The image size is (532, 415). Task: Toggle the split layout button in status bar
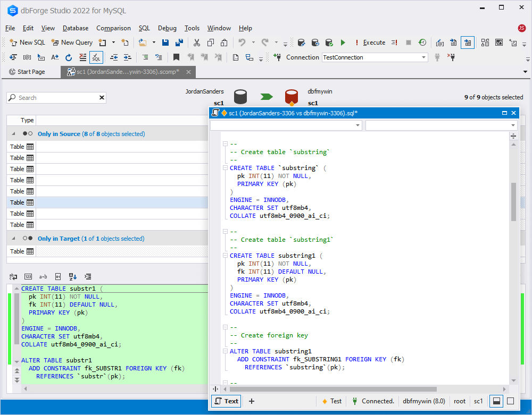(496, 401)
